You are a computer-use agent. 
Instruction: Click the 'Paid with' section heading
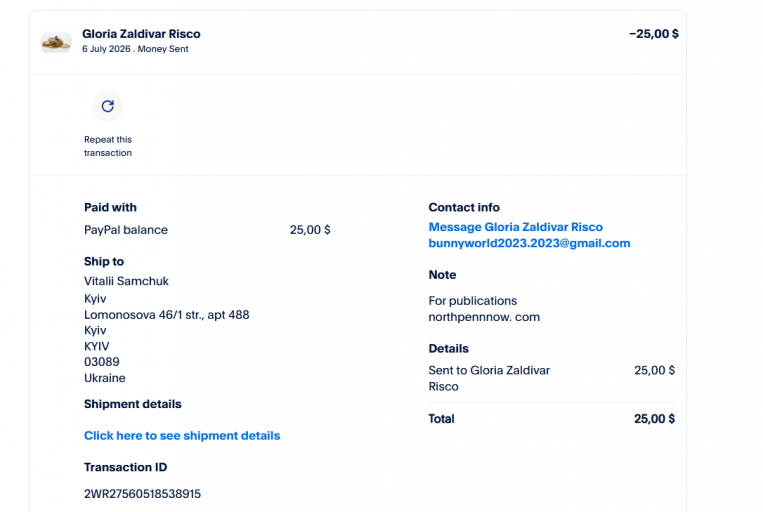pos(110,207)
